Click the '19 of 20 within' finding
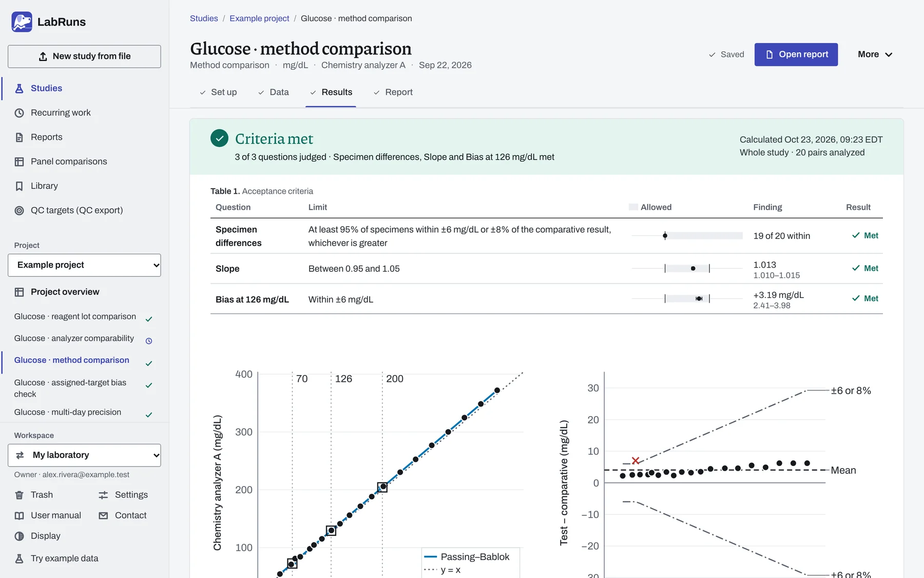Viewport: 924px width, 578px height. (x=781, y=236)
